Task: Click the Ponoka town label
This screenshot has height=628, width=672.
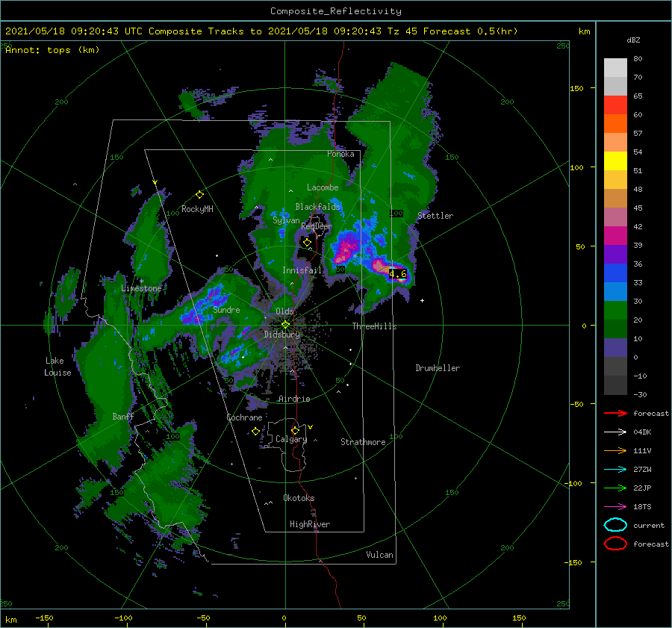Action: pos(340,154)
